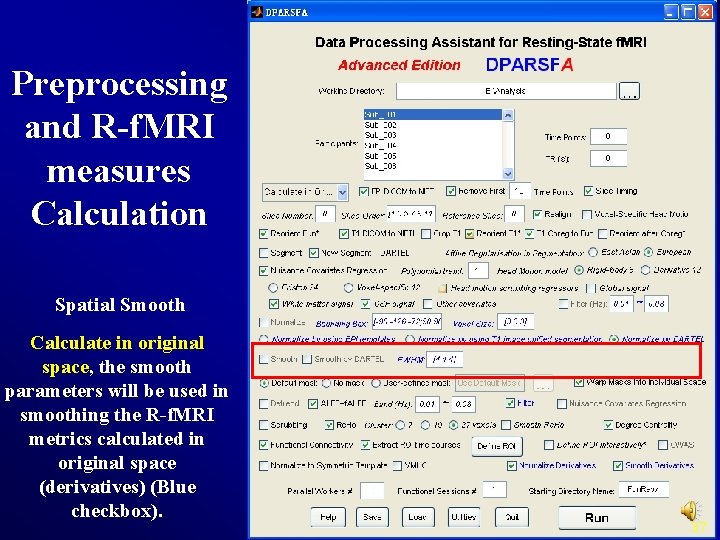Image resolution: width=720 pixels, height=540 pixels.
Task: Click the Parallel Workers number field
Action: [372, 490]
